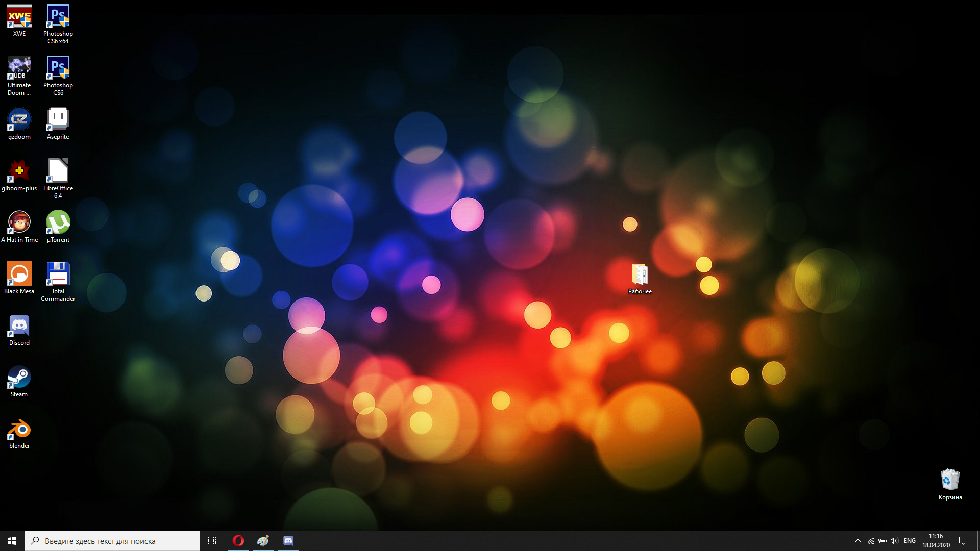Open the Windows Start menu
This screenshot has width=980, height=551.
12,541
